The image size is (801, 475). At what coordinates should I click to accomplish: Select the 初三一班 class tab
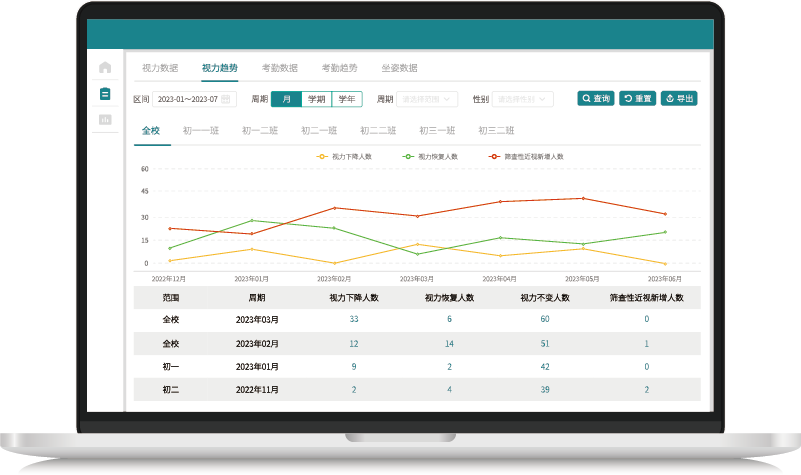click(x=437, y=131)
